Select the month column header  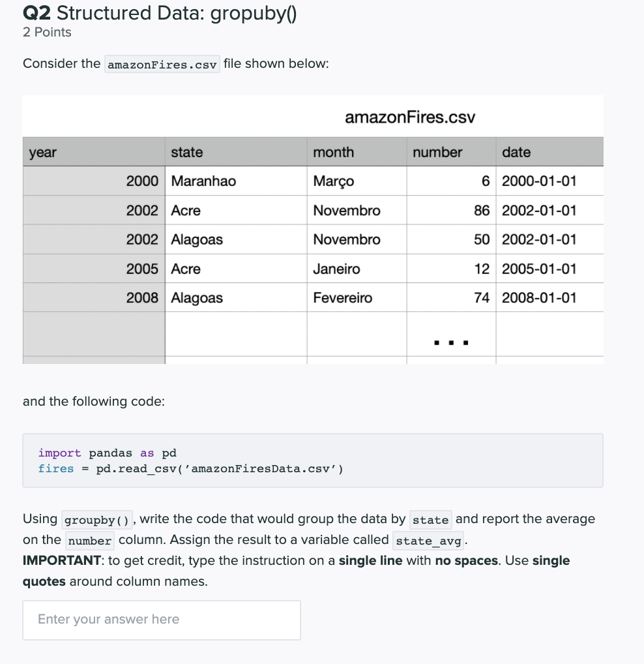tap(334, 152)
